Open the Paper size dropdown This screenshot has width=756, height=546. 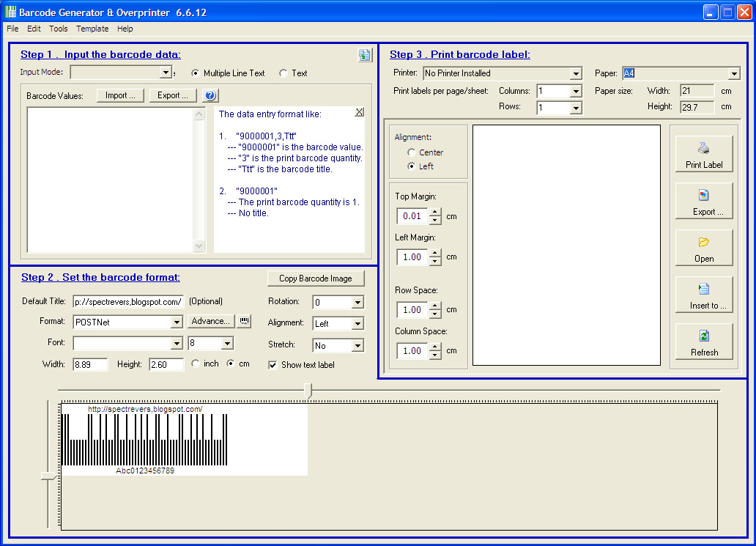click(x=734, y=73)
